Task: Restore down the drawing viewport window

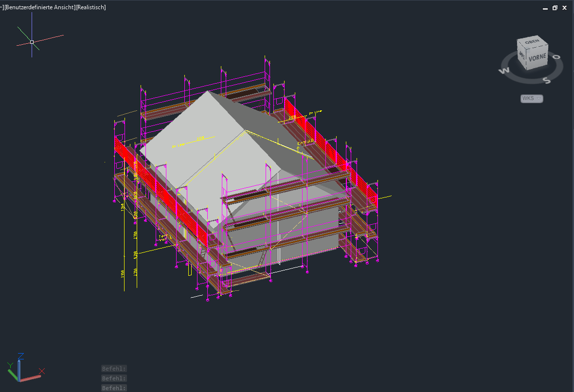Action: click(555, 8)
